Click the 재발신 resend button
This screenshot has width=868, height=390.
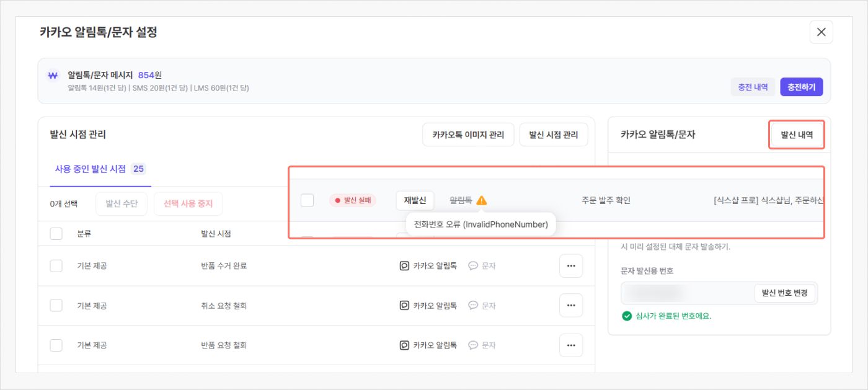click(x=415, y=200)
